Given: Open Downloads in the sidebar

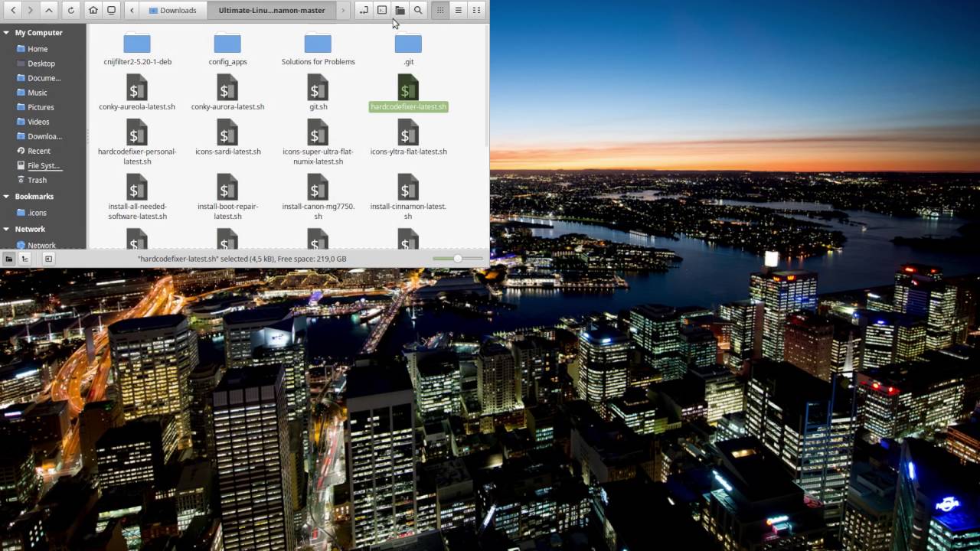Looking at the screenshot, I should point(44,136).
